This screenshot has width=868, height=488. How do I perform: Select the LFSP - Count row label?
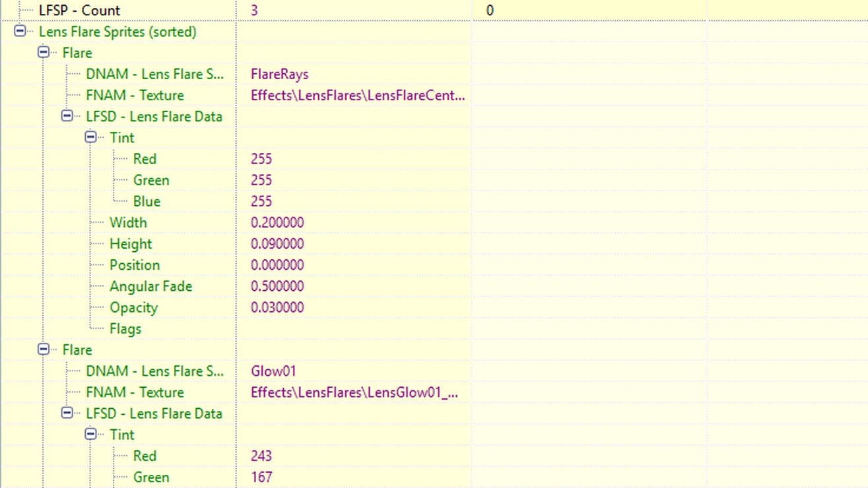(79, 11)
